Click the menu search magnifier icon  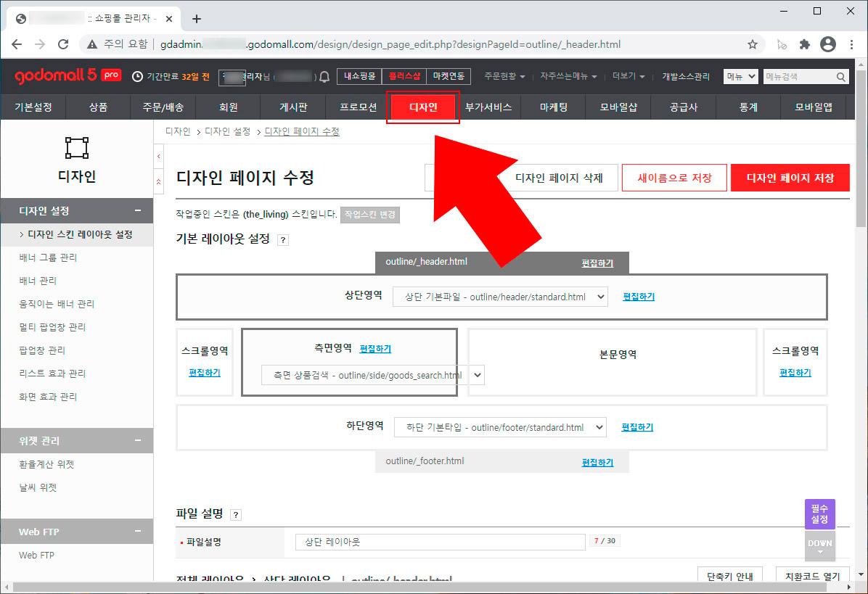(841, 77)
